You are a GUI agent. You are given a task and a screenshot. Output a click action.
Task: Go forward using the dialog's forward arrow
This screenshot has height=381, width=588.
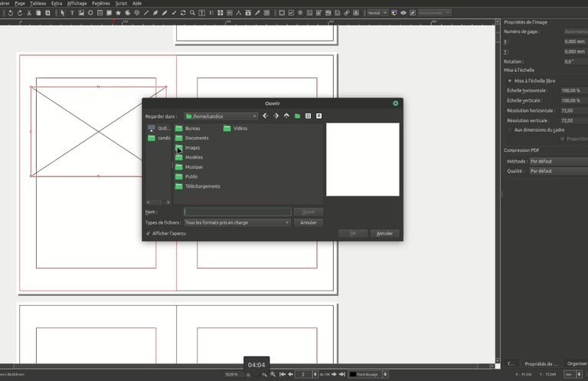click(x=276, y=116)
